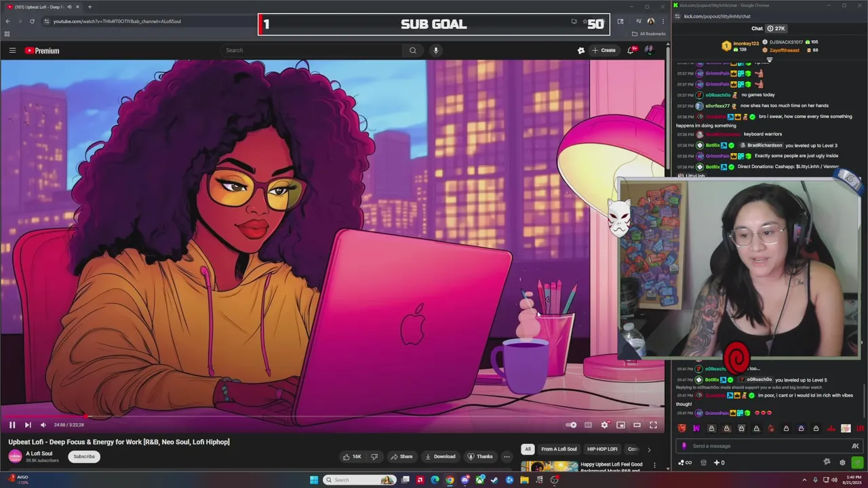Click Send a message chat field
This screenshot has width=868, height=488.
[x=769, y=446]
